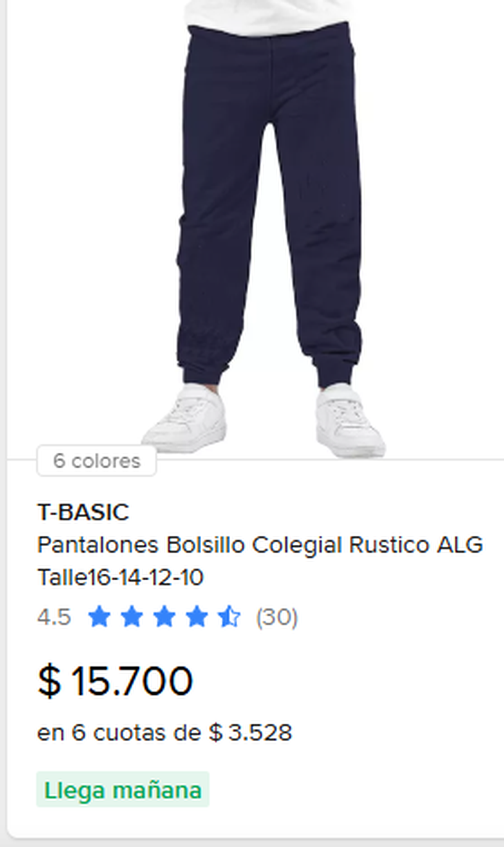Click the fourth blue rating star
504x847 pixels.
197,616
